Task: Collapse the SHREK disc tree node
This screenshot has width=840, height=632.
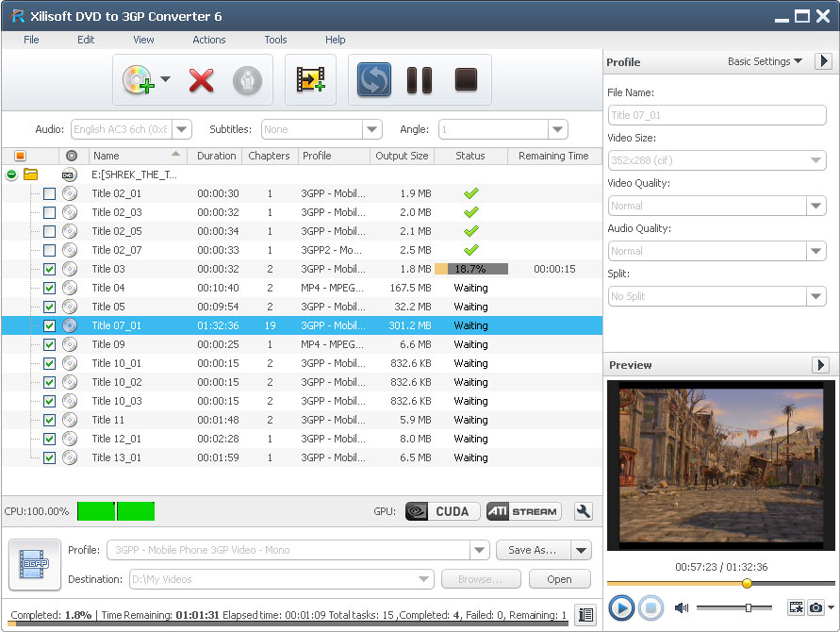Action: (11, 175)
